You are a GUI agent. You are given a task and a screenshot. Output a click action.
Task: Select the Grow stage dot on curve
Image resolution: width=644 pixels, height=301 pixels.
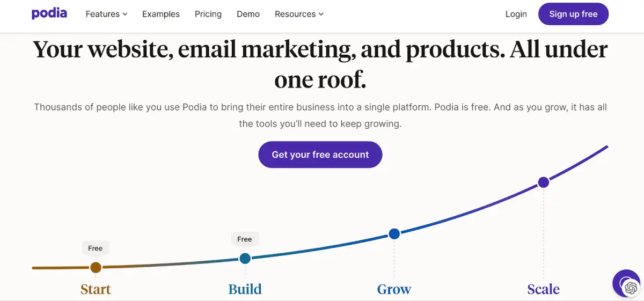tap(394, 233)
